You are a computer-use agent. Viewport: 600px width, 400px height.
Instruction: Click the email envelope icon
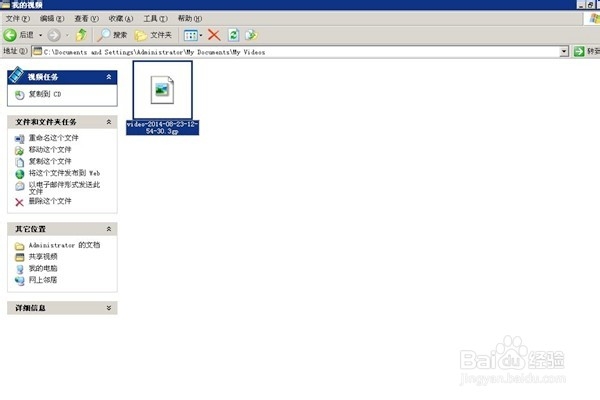click(20, 186)
